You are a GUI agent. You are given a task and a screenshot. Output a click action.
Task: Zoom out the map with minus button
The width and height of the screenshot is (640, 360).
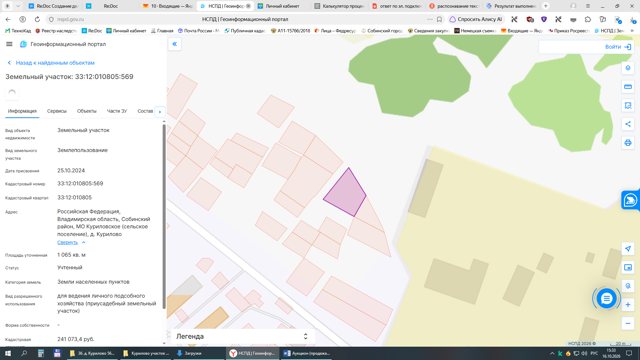tap(628, 324)
